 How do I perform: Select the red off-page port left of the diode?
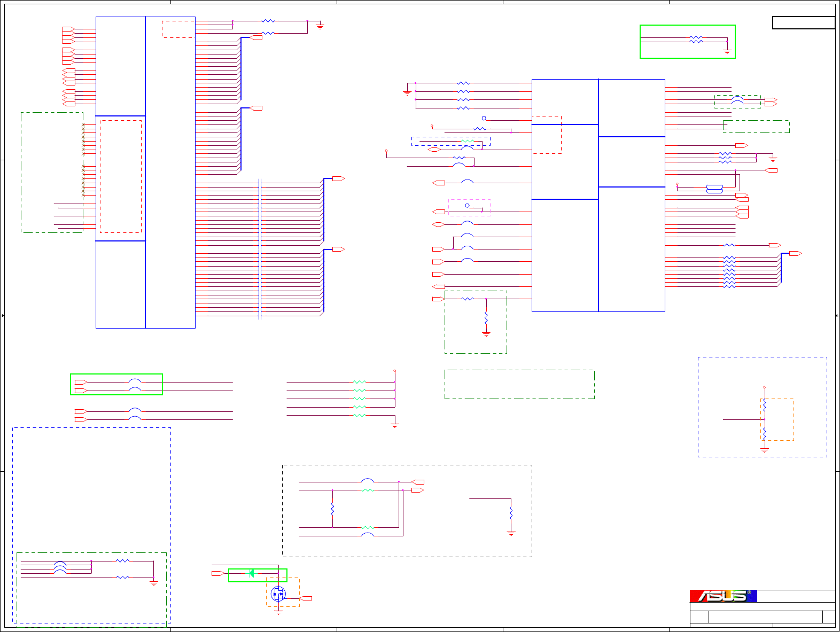tap(218, 573)
